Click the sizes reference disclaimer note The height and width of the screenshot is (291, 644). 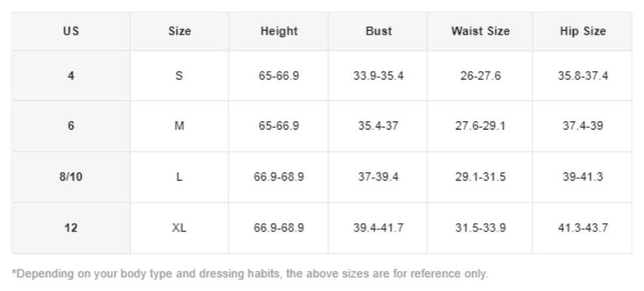pos(250,274)
